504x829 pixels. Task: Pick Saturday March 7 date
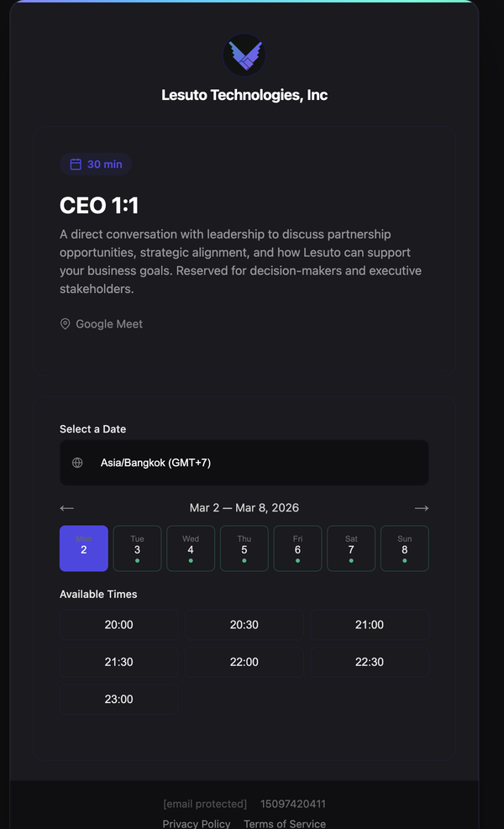point(351,548)
